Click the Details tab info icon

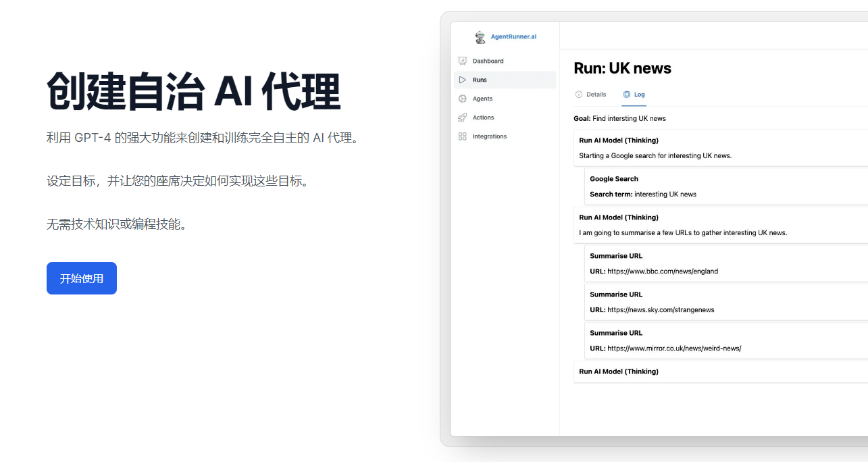(x=578, y=95)
